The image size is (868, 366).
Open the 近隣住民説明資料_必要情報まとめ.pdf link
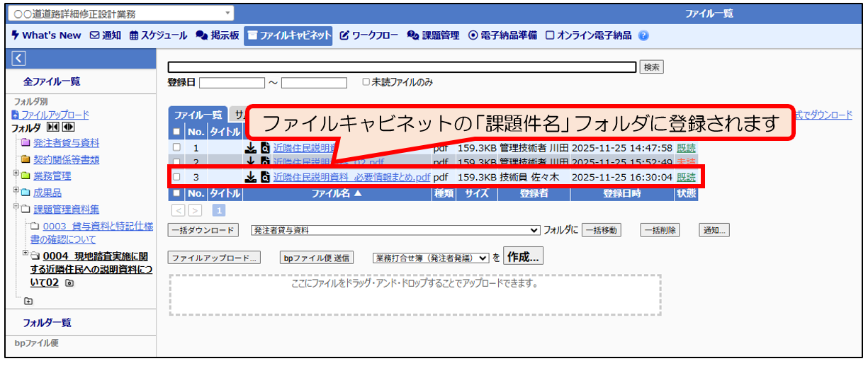tap(351, 177)
